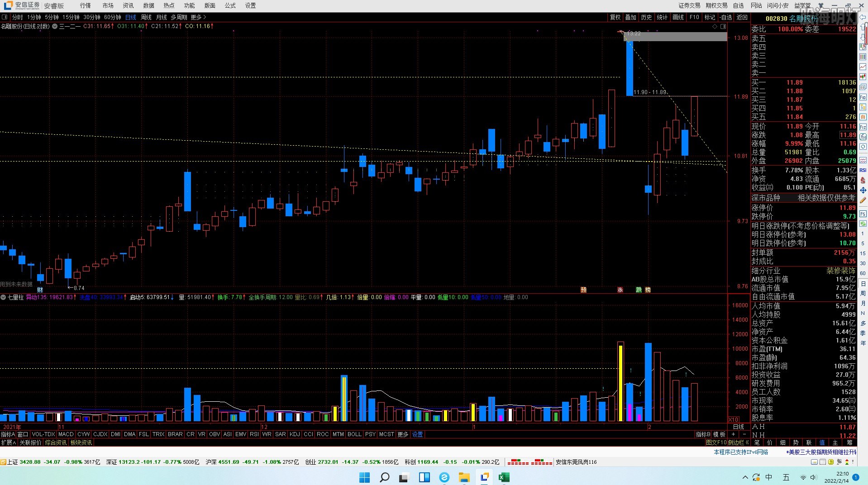Click the f(x) formula icon in right sidebar

[863, 137]
